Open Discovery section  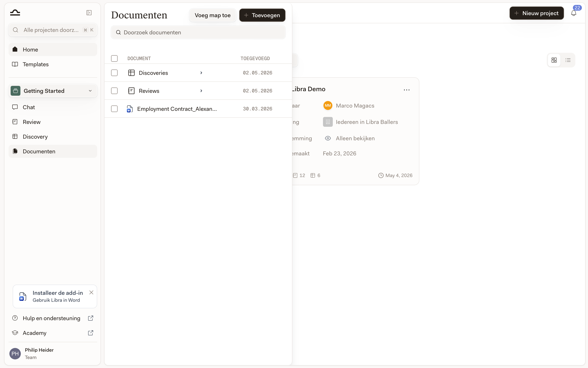click(x=53, y=137)
